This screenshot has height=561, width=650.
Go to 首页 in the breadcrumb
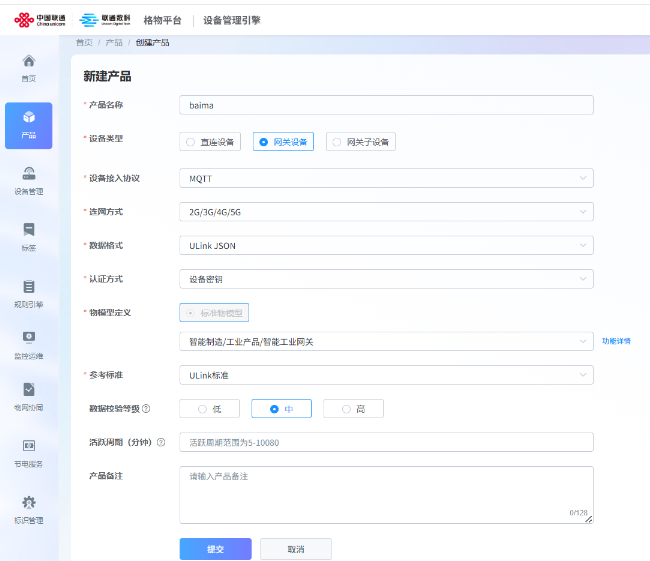[84, 43]
